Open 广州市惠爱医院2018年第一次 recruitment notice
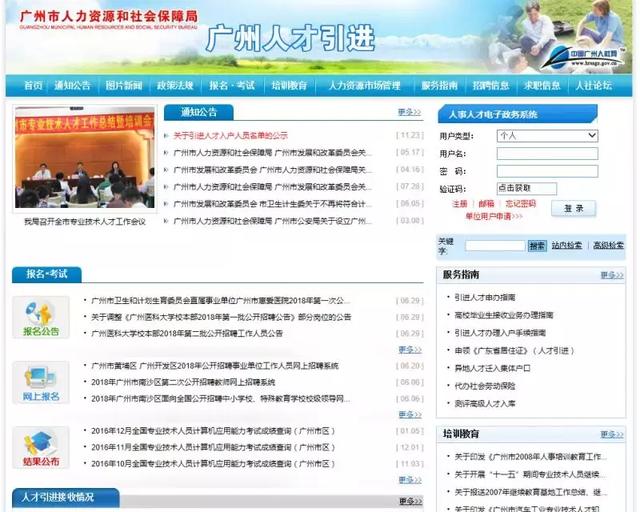 click(220, 301)
